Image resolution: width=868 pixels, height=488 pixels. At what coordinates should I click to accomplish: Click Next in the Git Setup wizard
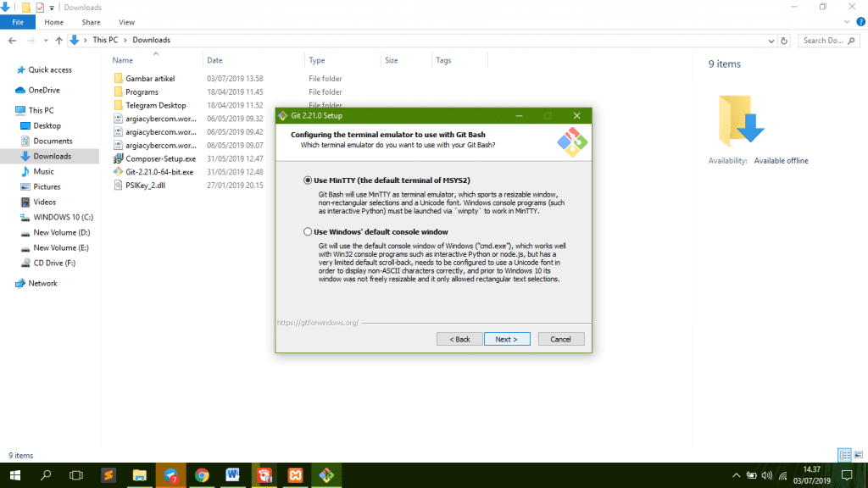pos(507,338)
